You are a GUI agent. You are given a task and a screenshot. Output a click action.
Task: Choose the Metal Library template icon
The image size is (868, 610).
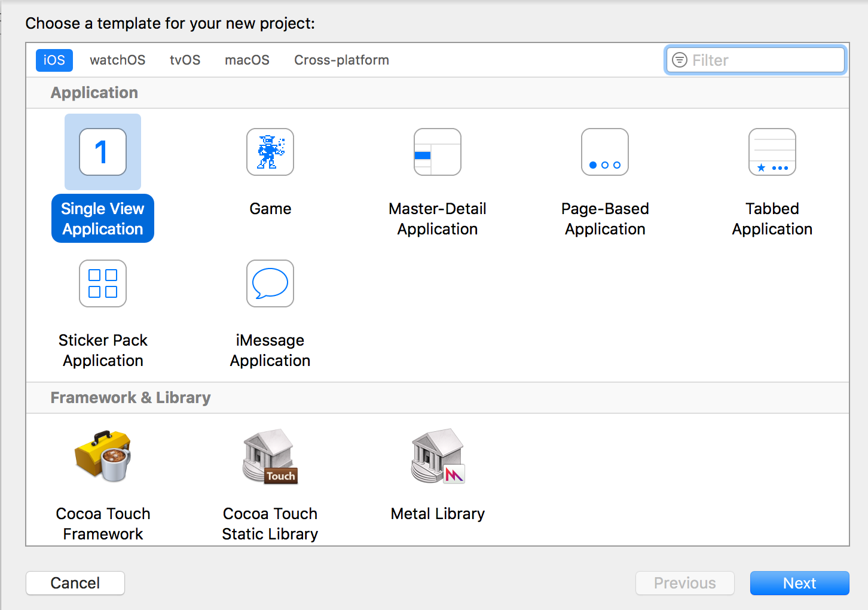tap(438, 456)
